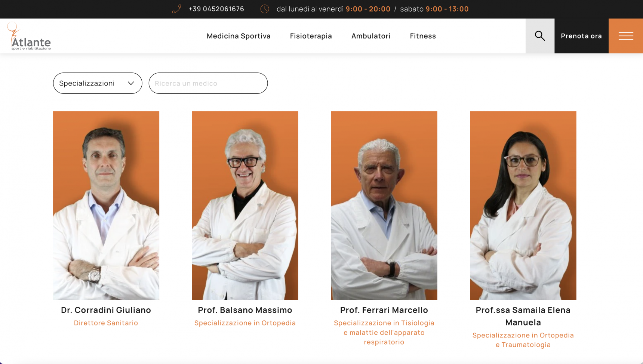Open Medicina Sportiva menu
This screenshot has width=643, height=364.
click(239, 36)
